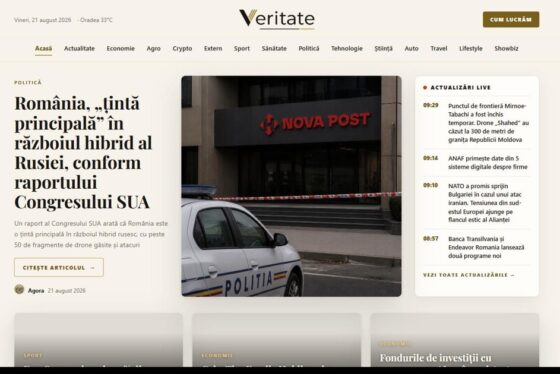Viewport: 560px width, 374px height.
Task: Select Politică in the navigation
Action: pyautogui.click(x=309, y=49)
